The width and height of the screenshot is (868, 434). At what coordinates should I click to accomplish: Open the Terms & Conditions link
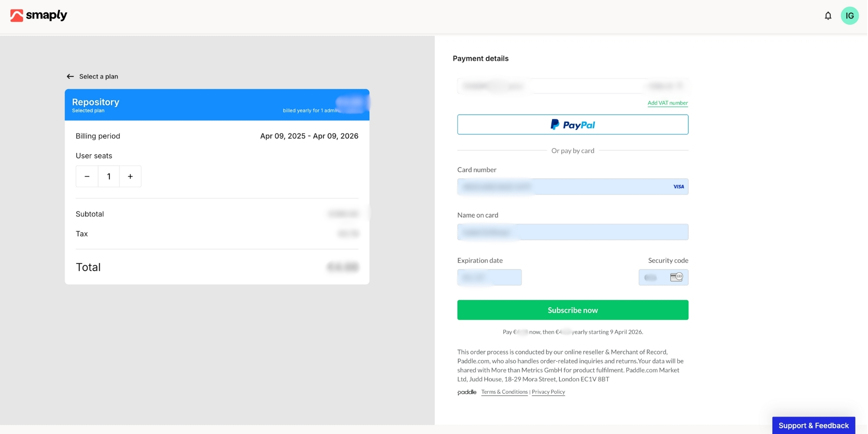504,392
